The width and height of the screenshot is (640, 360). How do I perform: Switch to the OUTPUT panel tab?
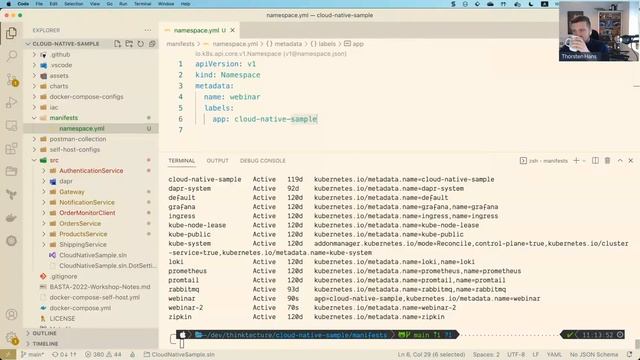tap(217, 160)
